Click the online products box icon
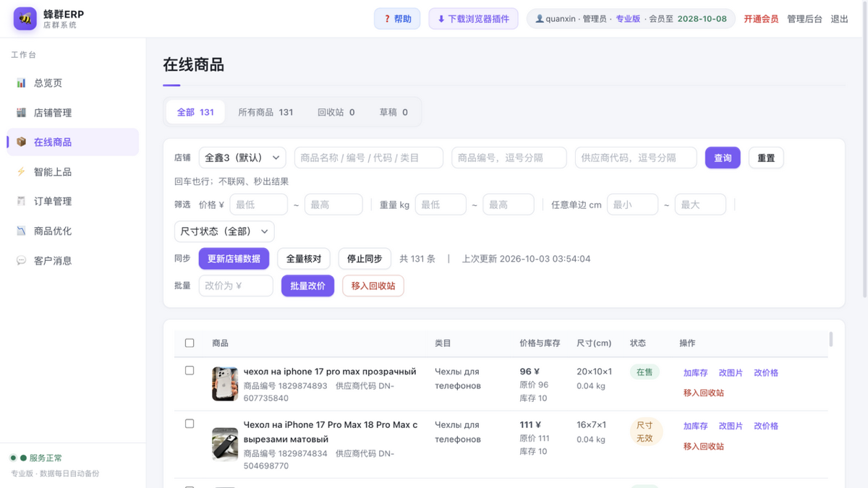 point(21,142)
